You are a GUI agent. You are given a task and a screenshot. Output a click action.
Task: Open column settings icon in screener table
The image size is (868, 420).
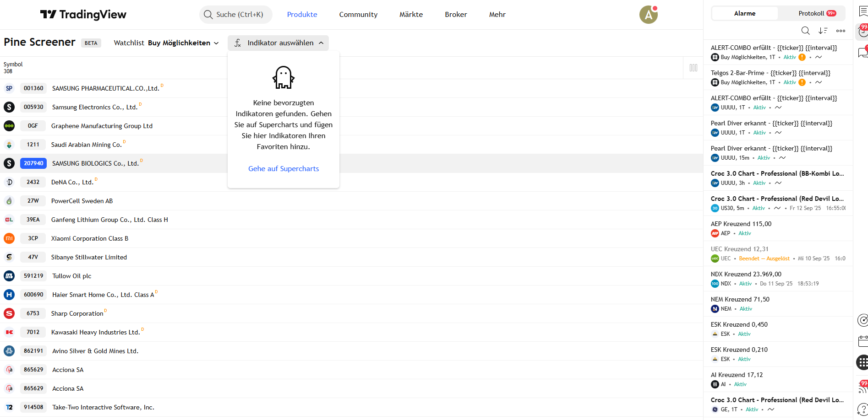tap(693, 68)
